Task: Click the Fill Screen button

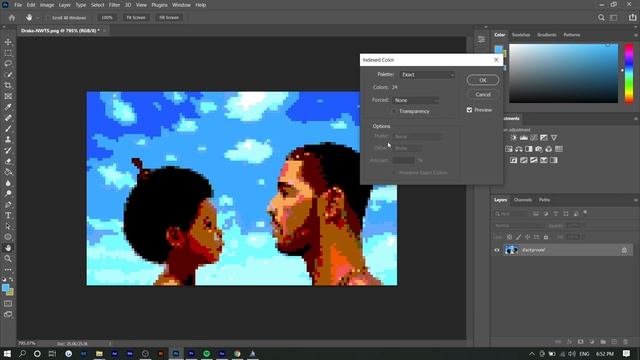Action: 169,18
